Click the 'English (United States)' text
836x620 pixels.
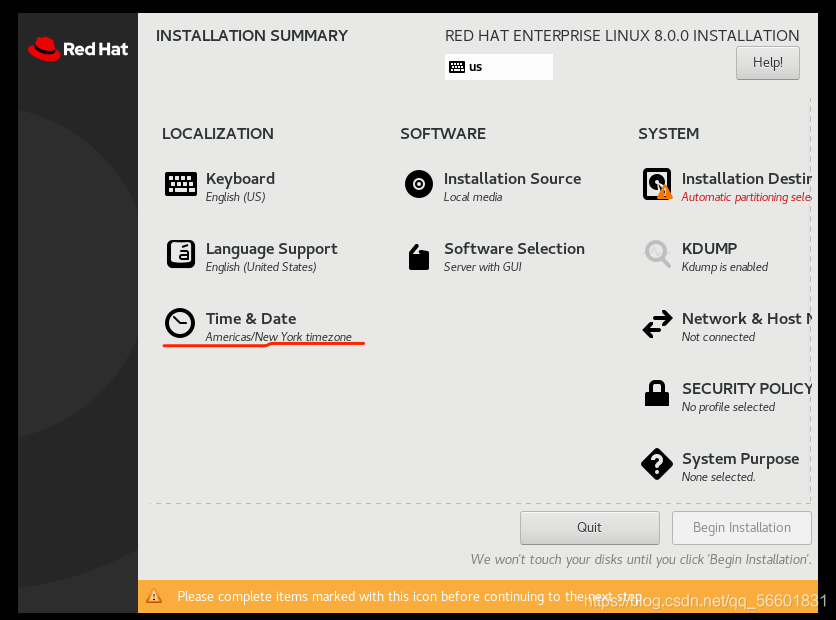pos(261,267)
